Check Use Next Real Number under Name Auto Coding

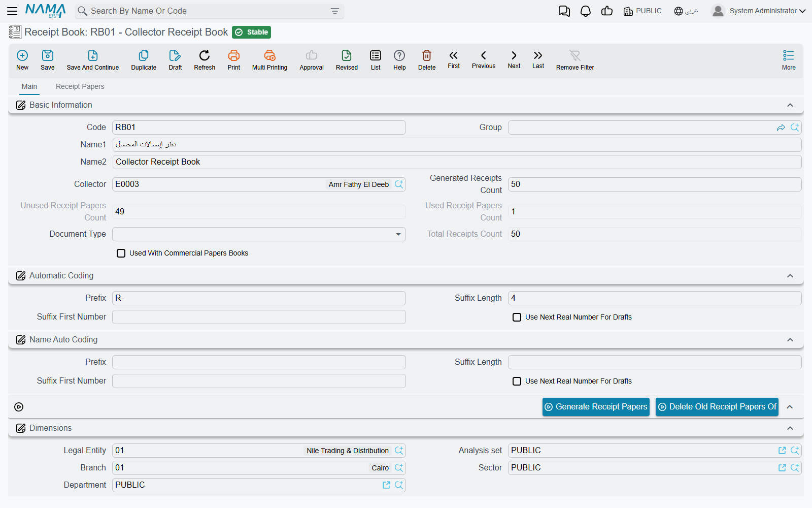point(517,381)
